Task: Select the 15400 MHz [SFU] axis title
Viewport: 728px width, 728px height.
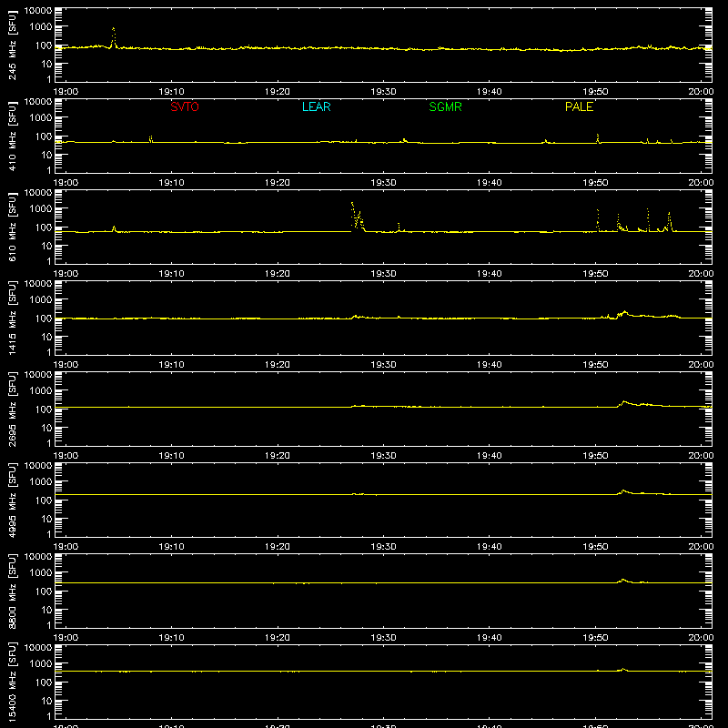Action: pos(12,682)
